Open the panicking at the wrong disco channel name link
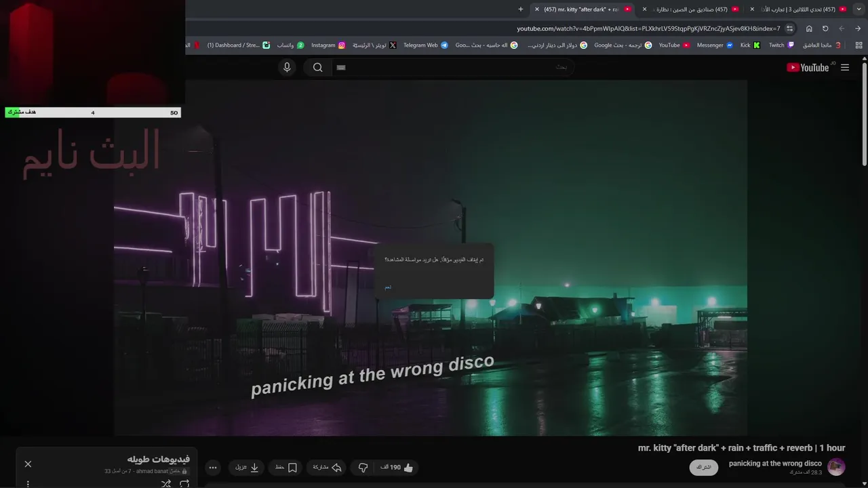Viewport: 868px width, 488px height. point(775,464)
